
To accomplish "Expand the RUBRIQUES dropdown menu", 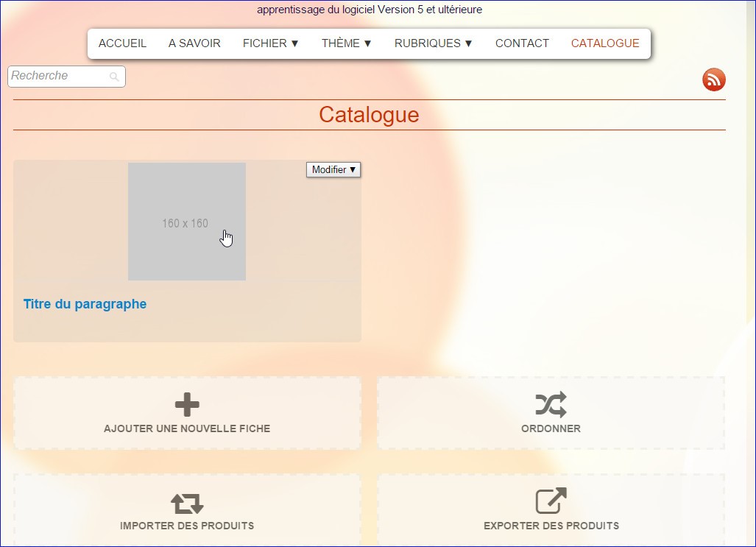I will [x=433, y=43].
